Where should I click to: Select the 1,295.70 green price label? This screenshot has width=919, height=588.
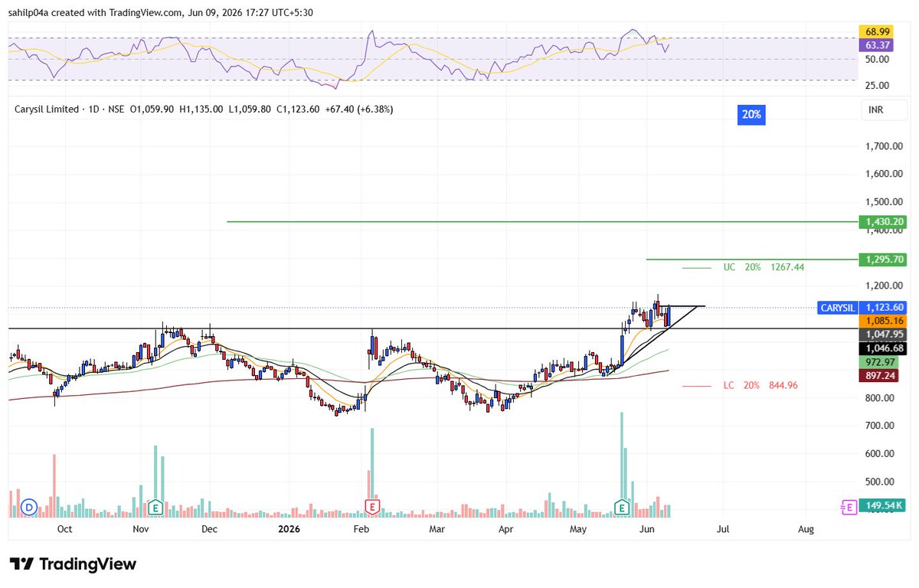[x=882, y=260]
